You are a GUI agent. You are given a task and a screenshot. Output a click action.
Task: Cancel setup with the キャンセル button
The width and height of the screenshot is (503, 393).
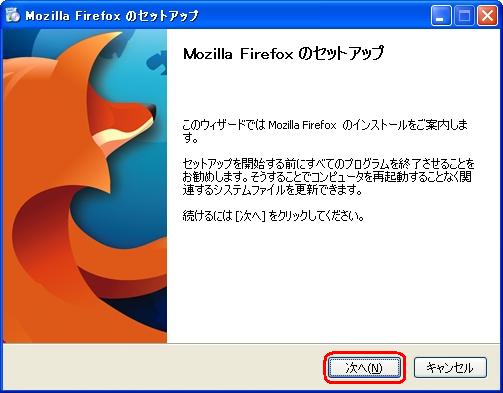pyautogui.click(x=450, y=368)
